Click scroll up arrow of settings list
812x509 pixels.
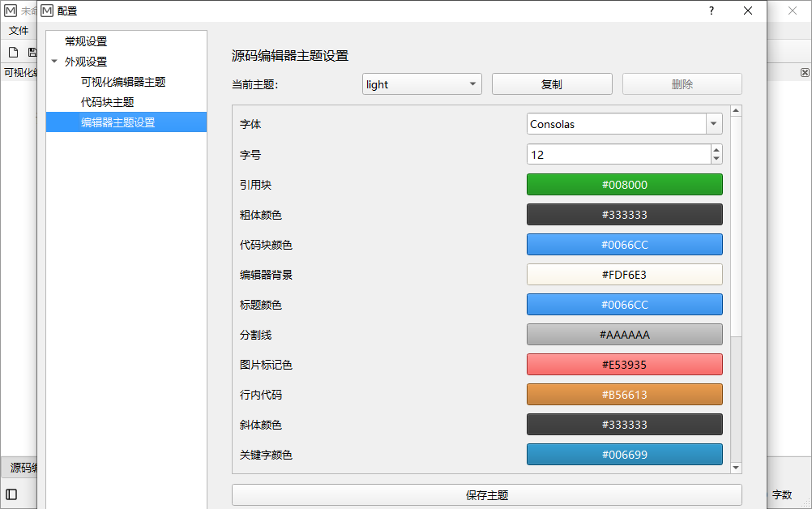tap(736, 111)
